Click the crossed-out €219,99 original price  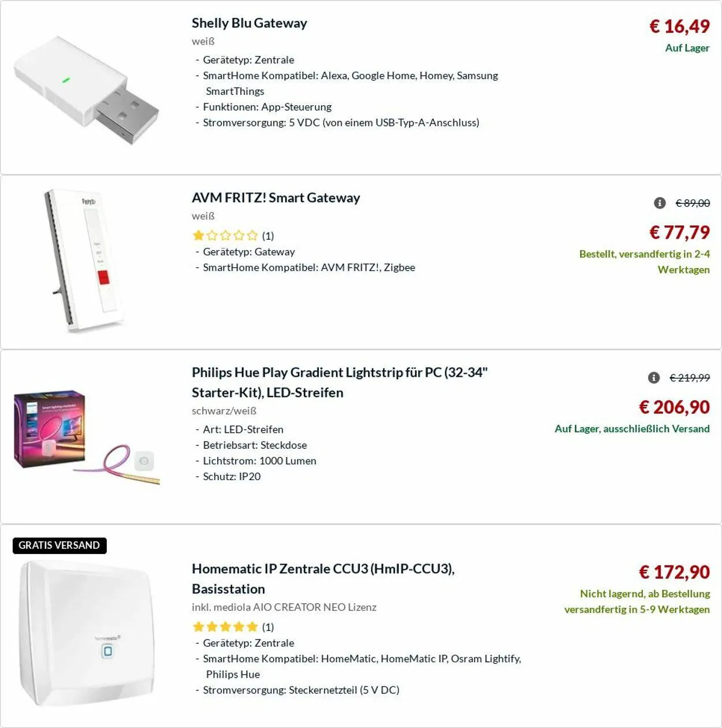pos(690,378)
